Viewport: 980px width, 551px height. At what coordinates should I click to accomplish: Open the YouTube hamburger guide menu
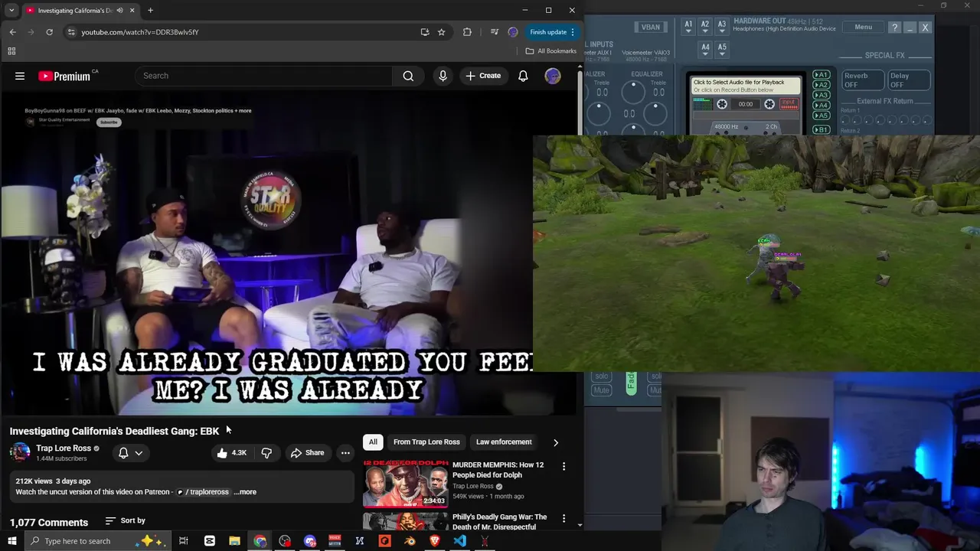(x=20, y=76)
